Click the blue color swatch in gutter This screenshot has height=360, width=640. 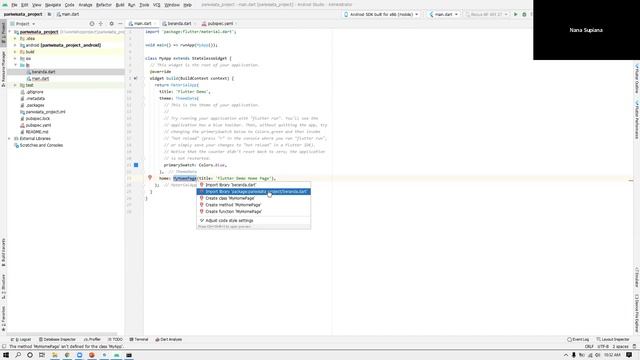coord(136,165)
